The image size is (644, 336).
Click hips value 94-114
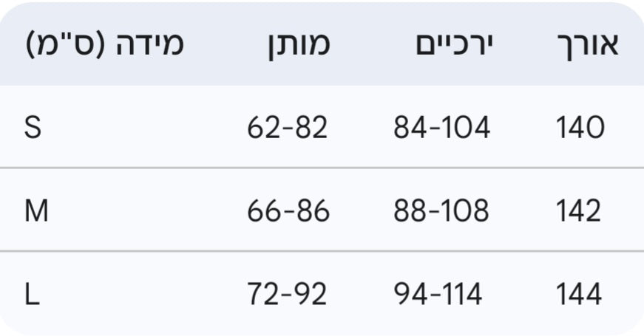coord(438,295)
